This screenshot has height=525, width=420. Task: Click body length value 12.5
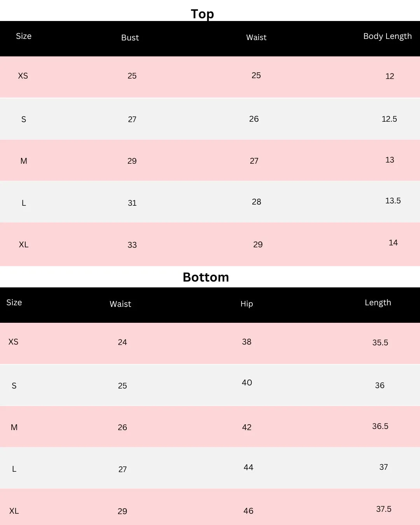(x=389, y=119)
